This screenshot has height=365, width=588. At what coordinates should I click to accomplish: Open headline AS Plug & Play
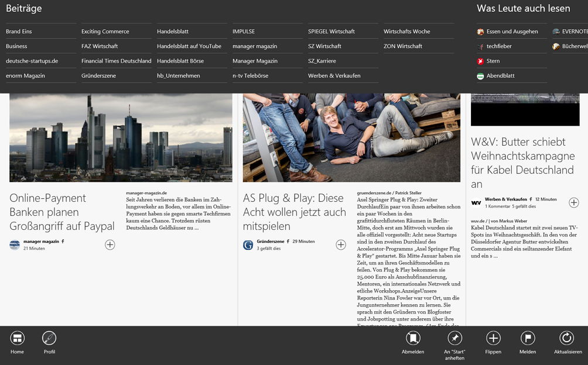pyautogui.click(x=295, y=212)
